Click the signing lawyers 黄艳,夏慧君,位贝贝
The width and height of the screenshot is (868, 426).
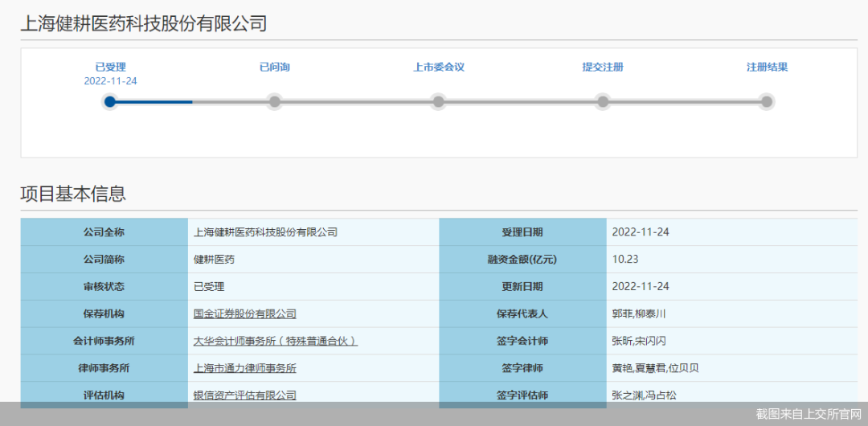click(x=655, y=368)
